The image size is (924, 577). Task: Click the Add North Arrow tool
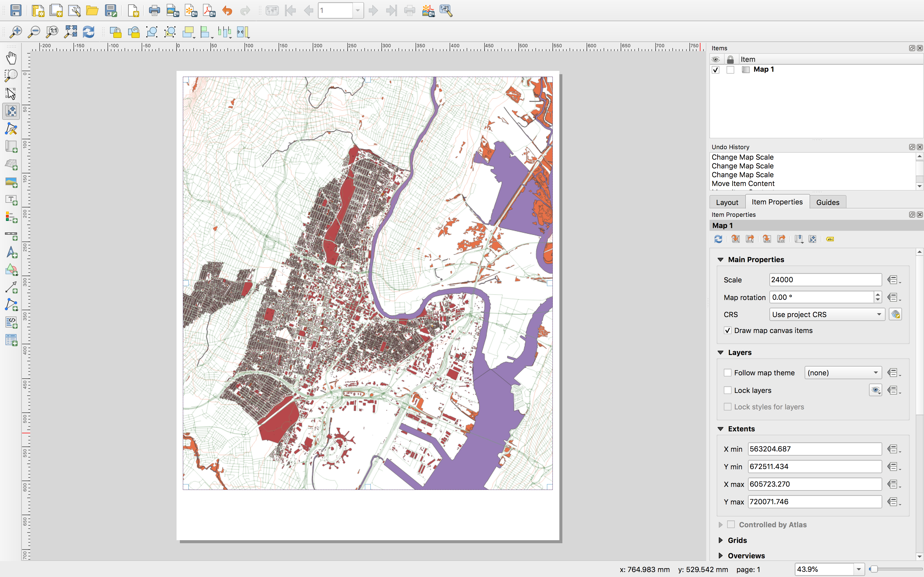point(11,253)
